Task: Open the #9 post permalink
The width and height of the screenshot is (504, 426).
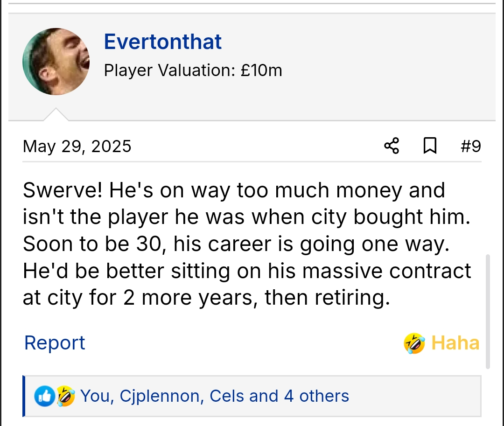Action: click(470, 147)
